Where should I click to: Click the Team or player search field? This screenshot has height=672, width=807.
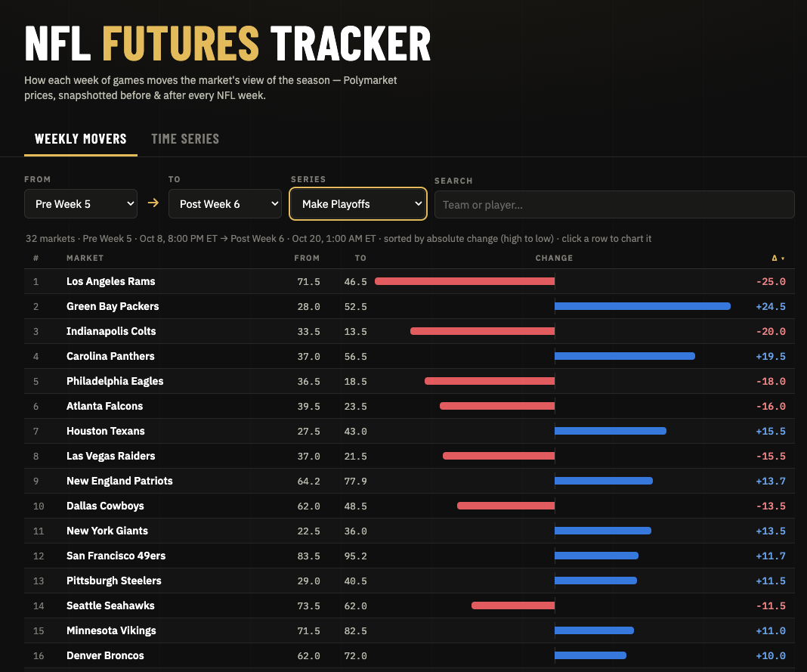point(614,205)
